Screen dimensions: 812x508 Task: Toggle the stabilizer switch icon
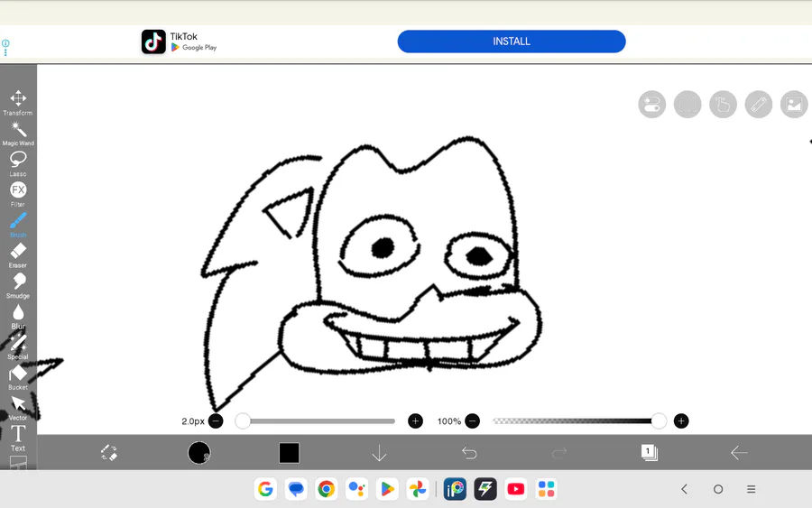(x=652, y=105)
